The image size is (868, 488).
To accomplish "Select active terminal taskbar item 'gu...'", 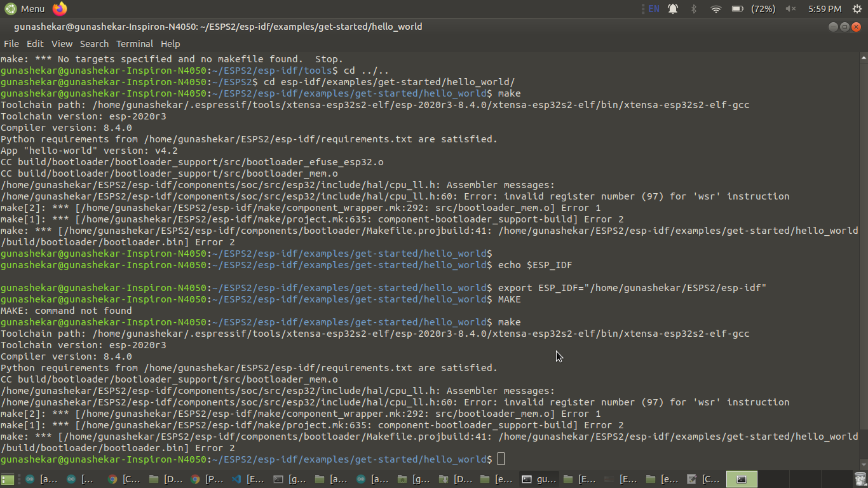I will click(538, 479).
